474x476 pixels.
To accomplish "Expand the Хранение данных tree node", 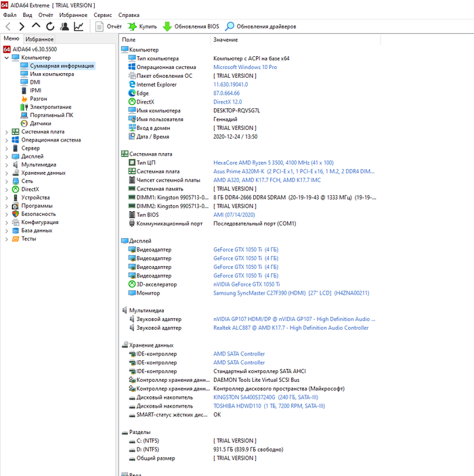I will 6,173.
